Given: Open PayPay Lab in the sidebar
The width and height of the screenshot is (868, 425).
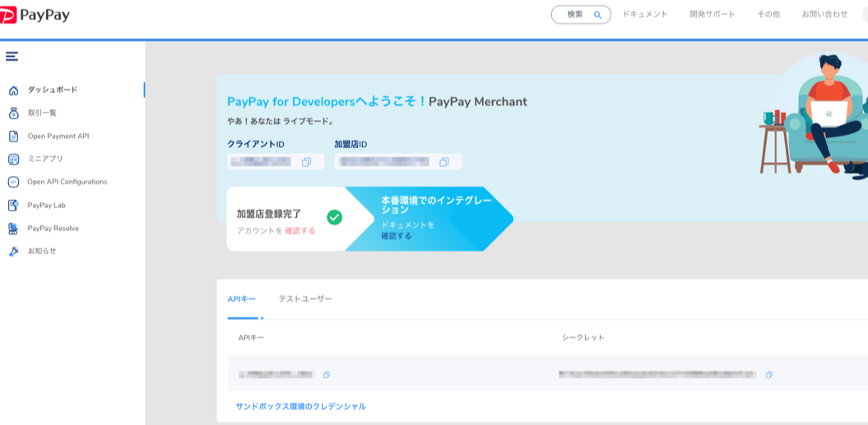Looking at the screenshot, I should 47,206.
